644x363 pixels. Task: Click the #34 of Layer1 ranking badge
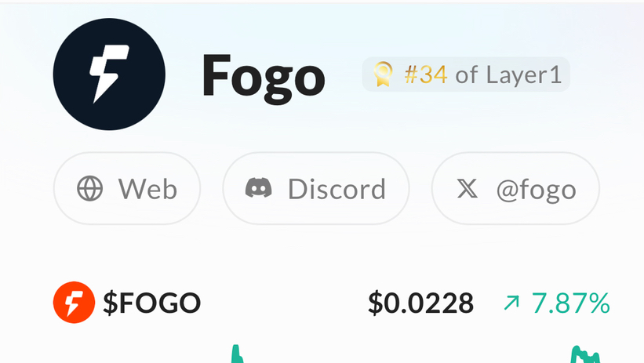click(x=466, y=74)
